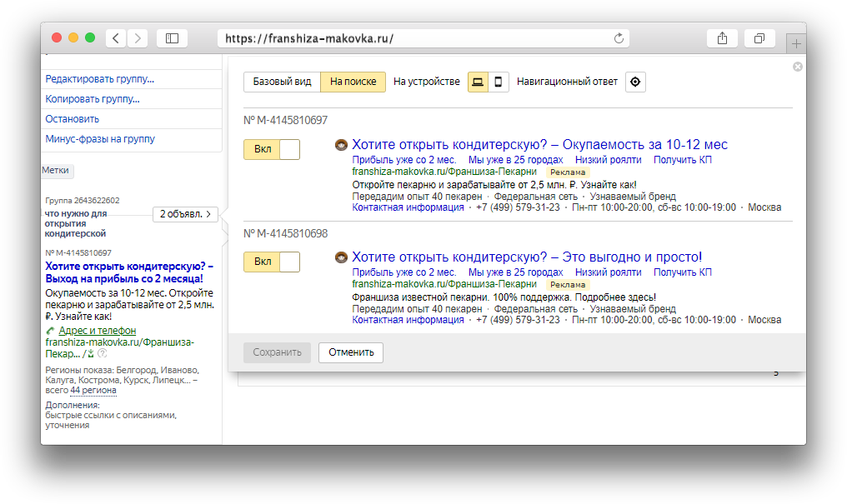Close the ad preview popup
847x504 pixels.
797,67
